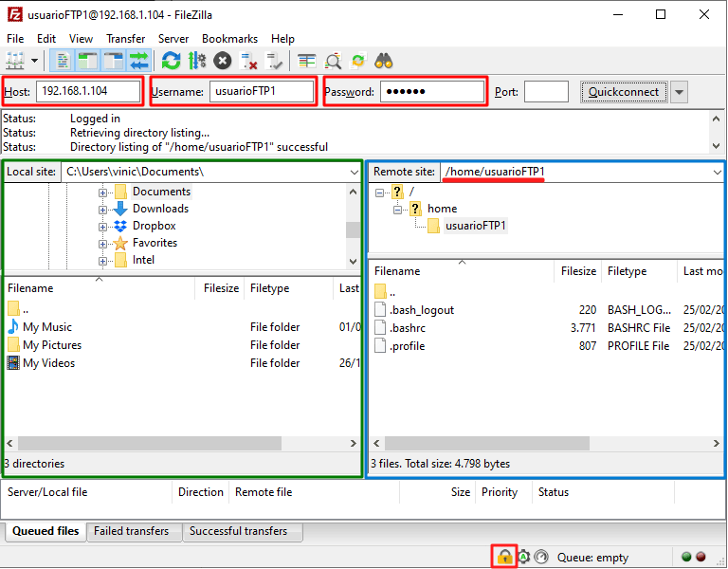Open the directory listing filters dialog
Viewport: 728px width, 569px height.
click(306, 61)
